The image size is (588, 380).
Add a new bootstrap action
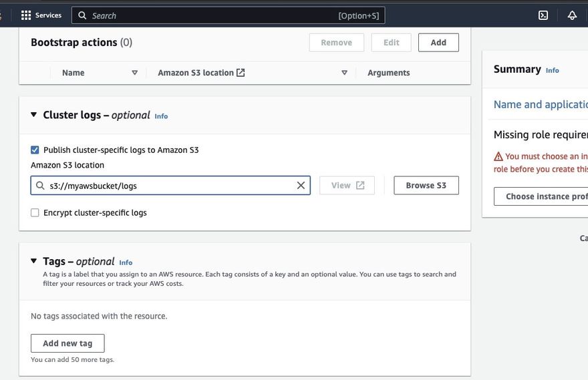click(x=438, y=42)
